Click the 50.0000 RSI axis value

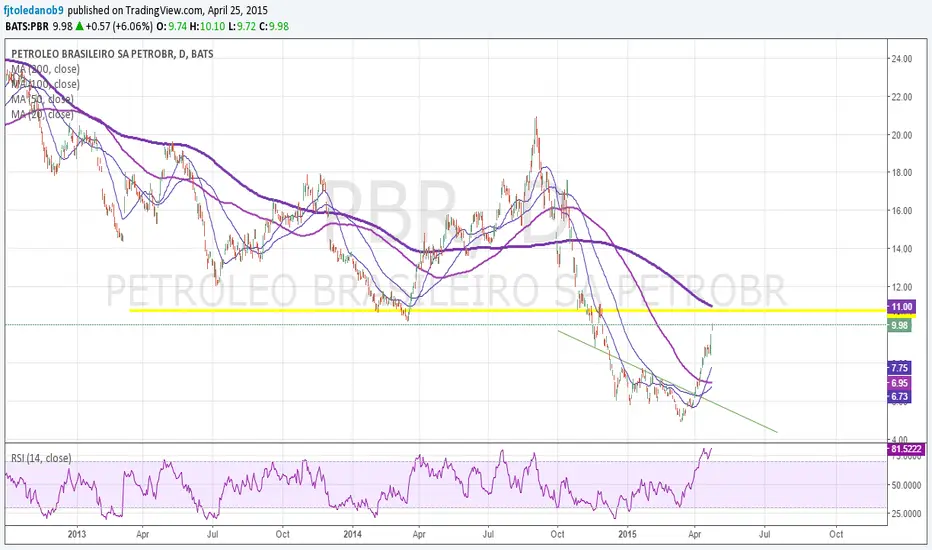(906, 485)
